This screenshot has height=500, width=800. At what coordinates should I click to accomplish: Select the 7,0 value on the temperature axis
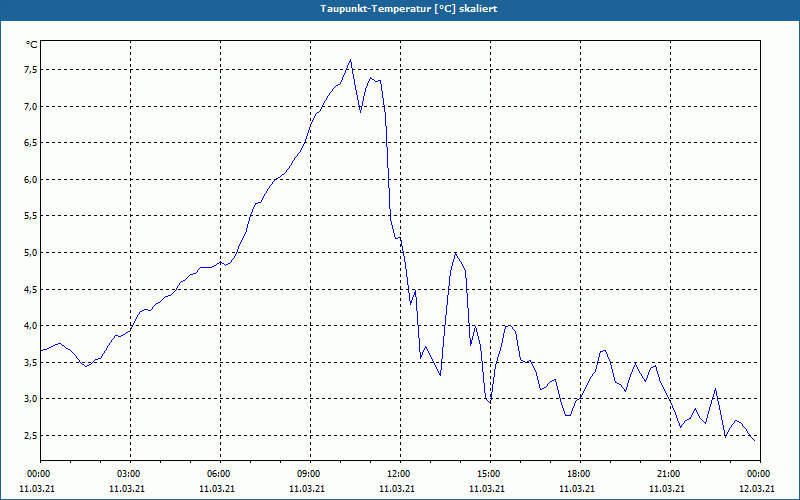click(31, 106)
